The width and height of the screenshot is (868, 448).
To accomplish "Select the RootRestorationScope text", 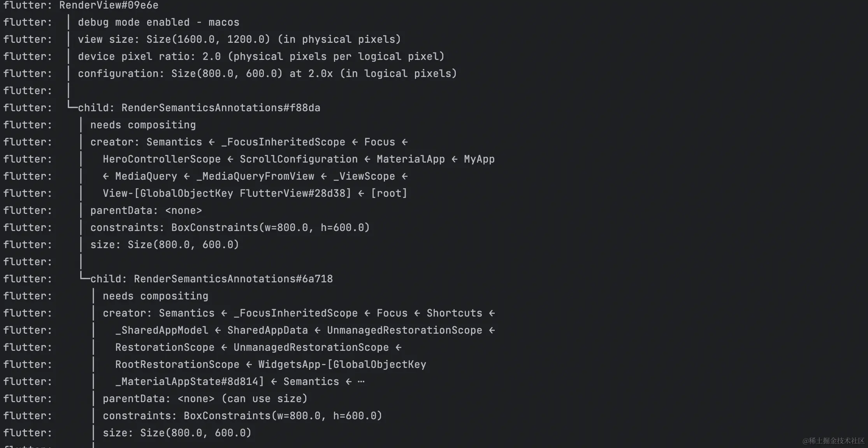I will coord(177,364).
